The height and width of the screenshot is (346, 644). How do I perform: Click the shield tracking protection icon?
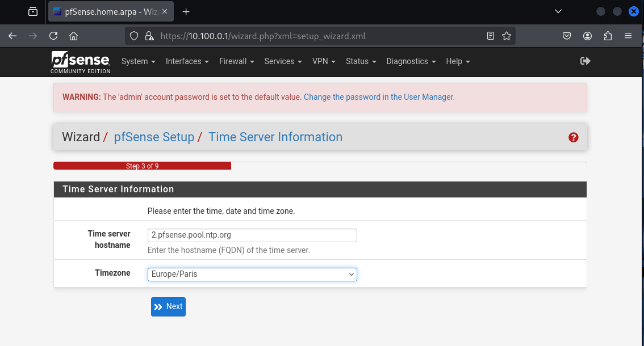134,36
